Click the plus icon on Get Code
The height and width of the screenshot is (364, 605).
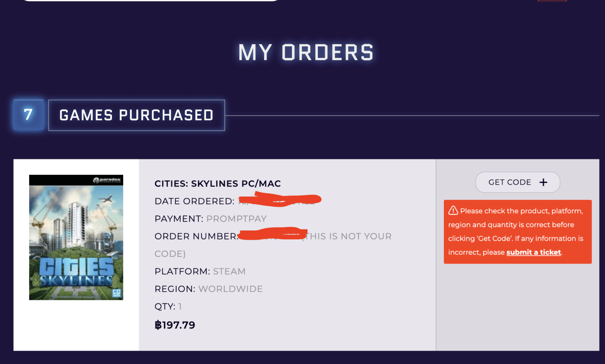point(544,182)
